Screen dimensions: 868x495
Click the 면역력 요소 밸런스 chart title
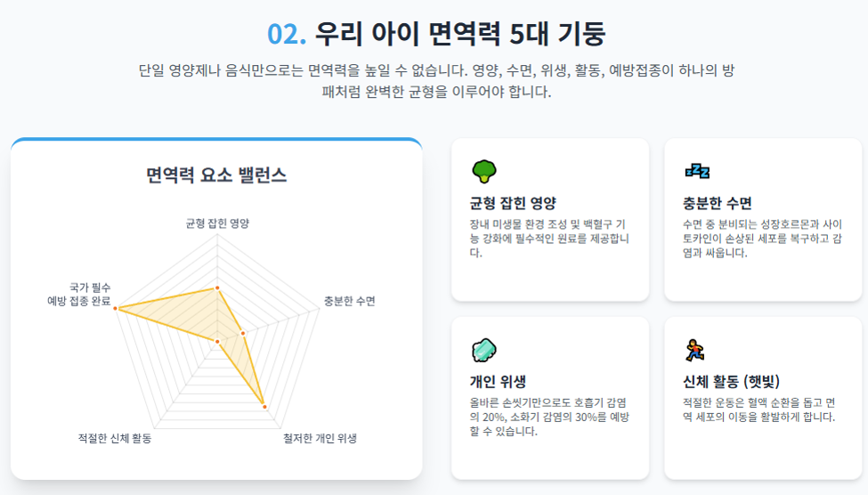(216, 175)
